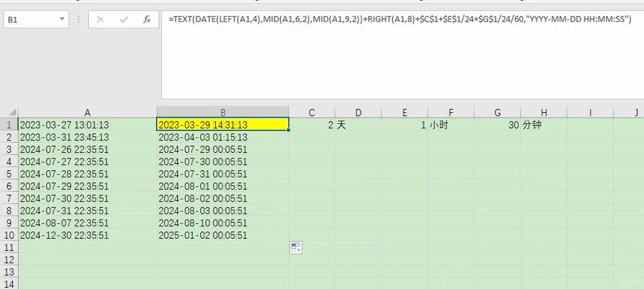Image resolution: width=644 pixels, height=289 pixels.
Task: Select cell G1 containing the value 30
Action: click(497, 125)
